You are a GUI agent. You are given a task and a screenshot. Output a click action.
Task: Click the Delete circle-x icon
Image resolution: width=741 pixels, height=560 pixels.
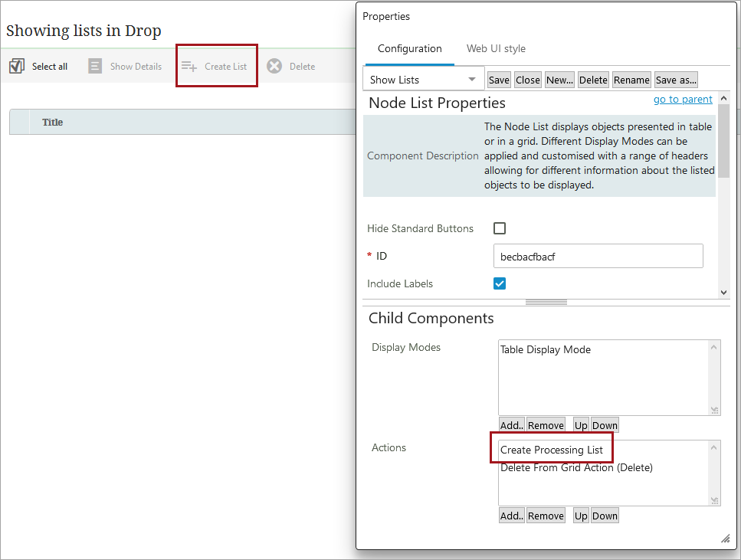[274, 67]
